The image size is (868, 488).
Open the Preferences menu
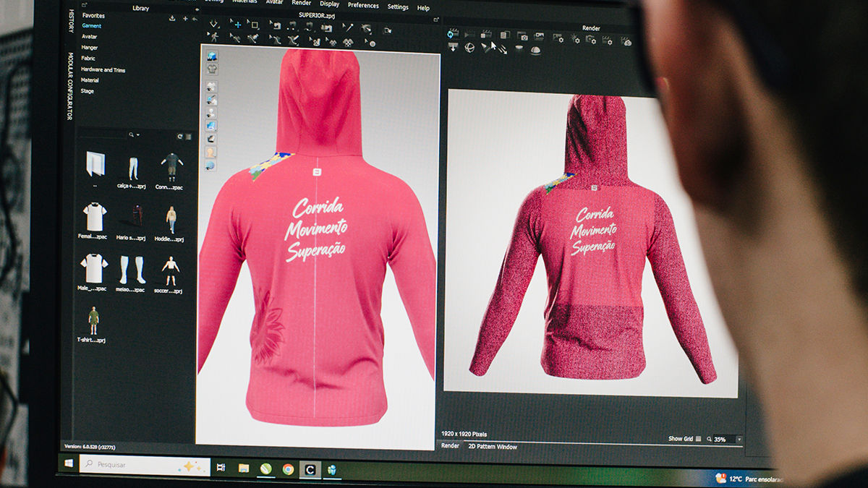tap(363, 6)
